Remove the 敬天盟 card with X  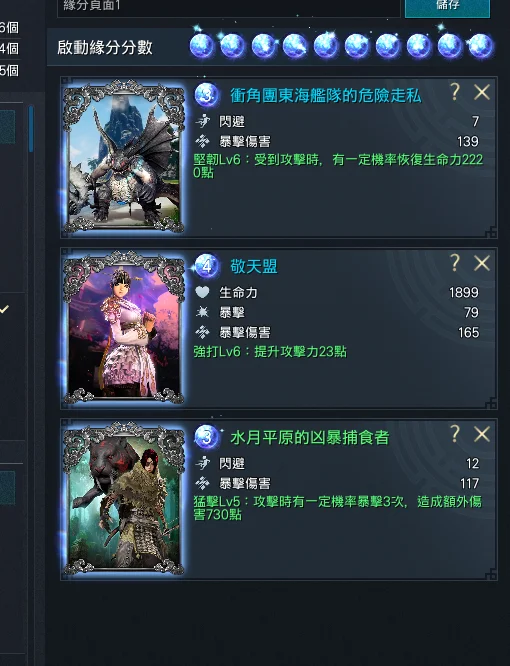(482, 264)
